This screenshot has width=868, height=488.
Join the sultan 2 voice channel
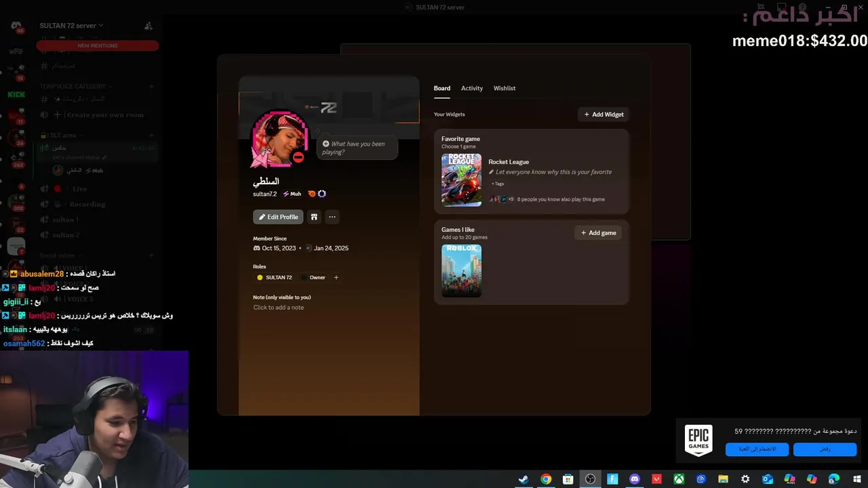99,235
